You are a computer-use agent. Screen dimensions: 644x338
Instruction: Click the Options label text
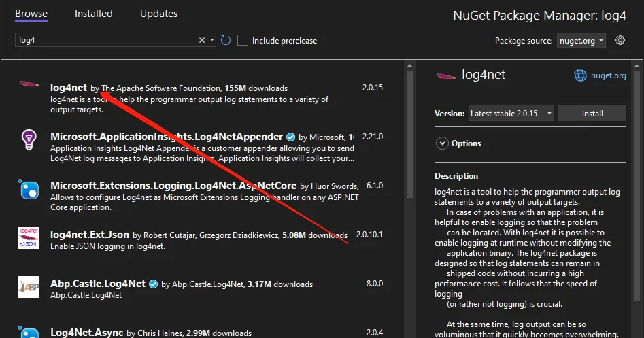point(466,143)
